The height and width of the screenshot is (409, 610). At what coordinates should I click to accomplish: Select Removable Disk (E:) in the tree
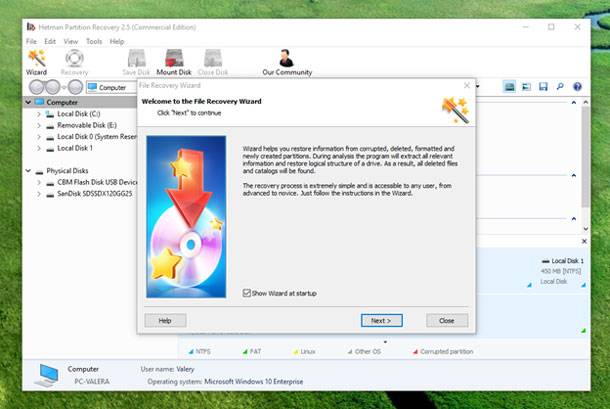86,125
